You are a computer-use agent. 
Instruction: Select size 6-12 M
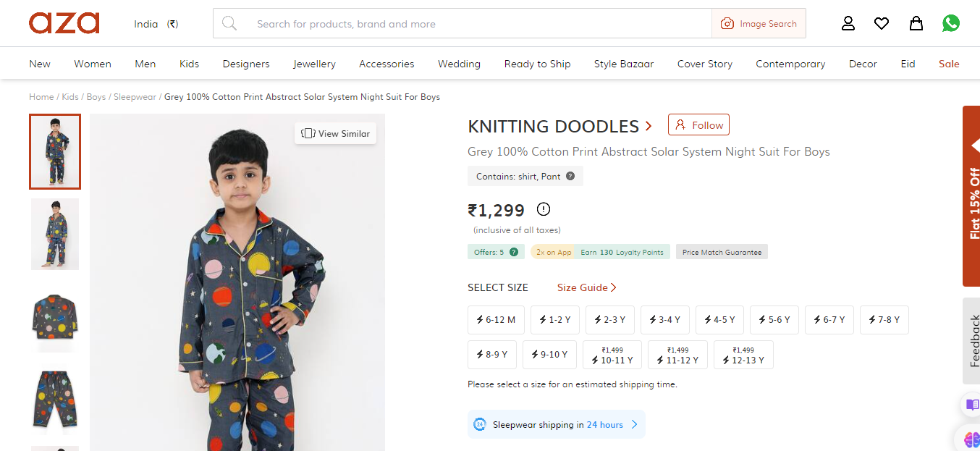pos(496,319)
